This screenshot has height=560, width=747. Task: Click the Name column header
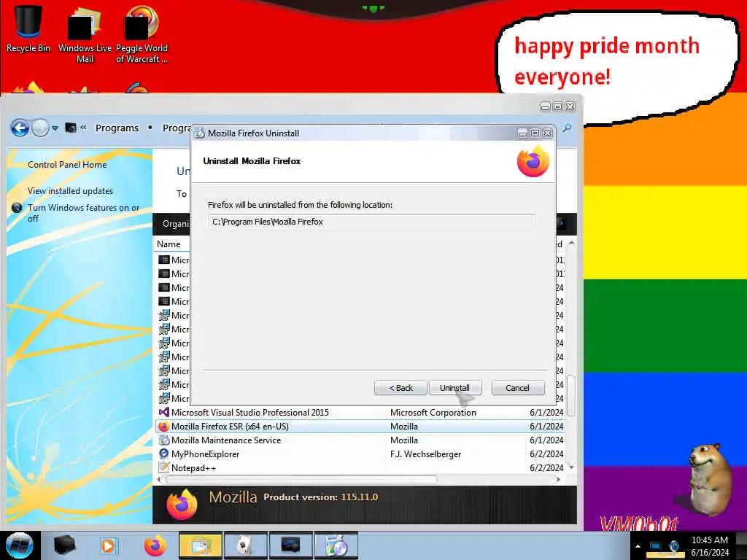[172, 244]
